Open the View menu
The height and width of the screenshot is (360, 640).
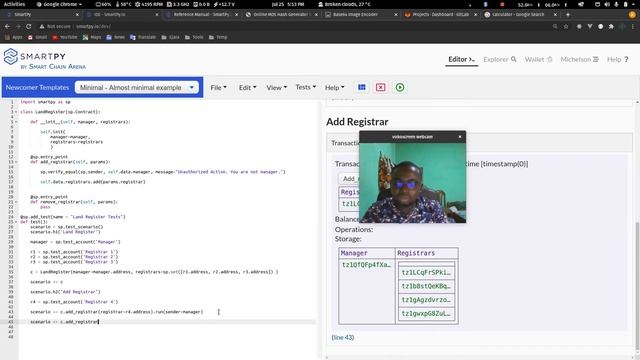pyautogui.click(x=276, y=87)
